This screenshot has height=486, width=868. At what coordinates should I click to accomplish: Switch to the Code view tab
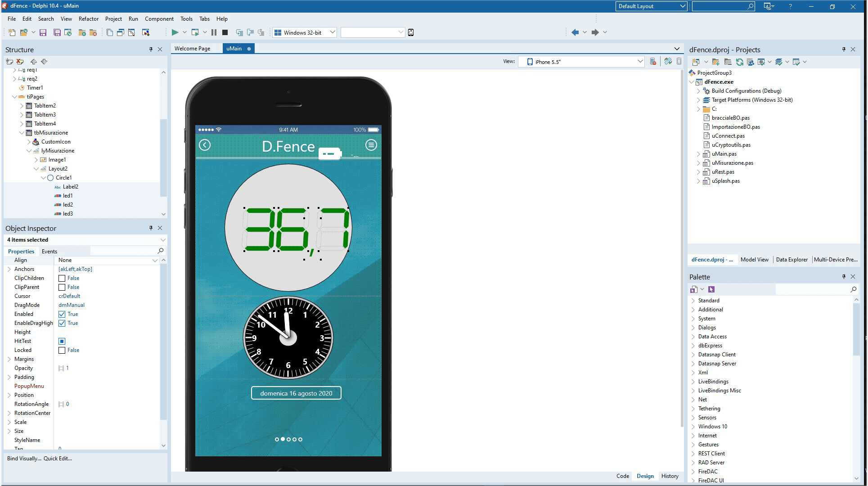point(623,476)
